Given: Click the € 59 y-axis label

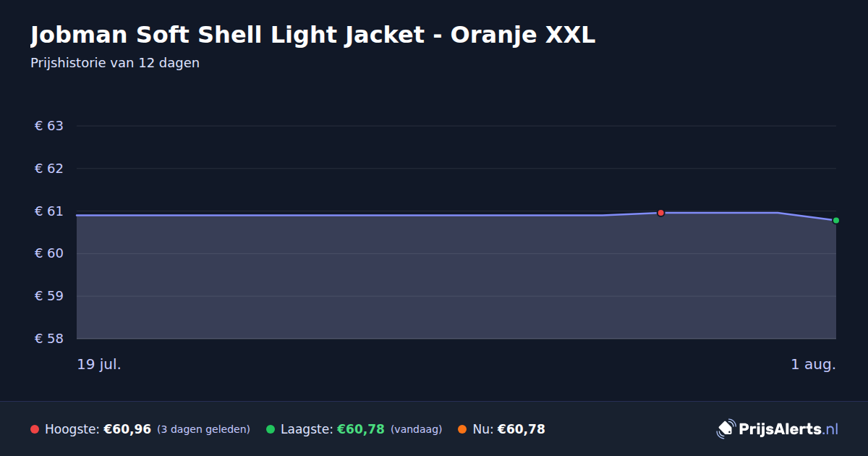Looking at the screenshot, I should pyautogui.click(x=49, y=296).
